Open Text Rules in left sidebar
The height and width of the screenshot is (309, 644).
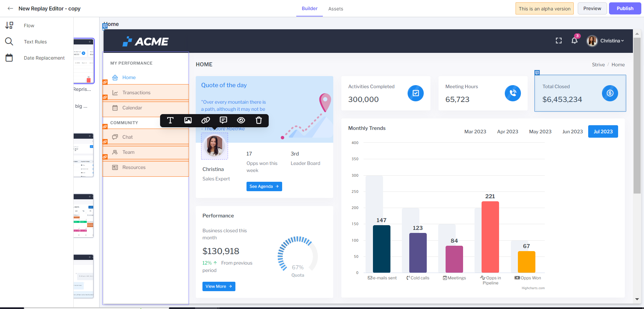(x=35, y=42)
